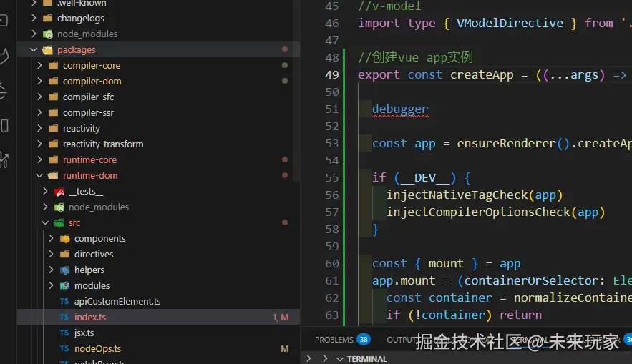Click the helpers folder icon
The width and height of the screenshot is (632, 364).
tap(64, 270)
